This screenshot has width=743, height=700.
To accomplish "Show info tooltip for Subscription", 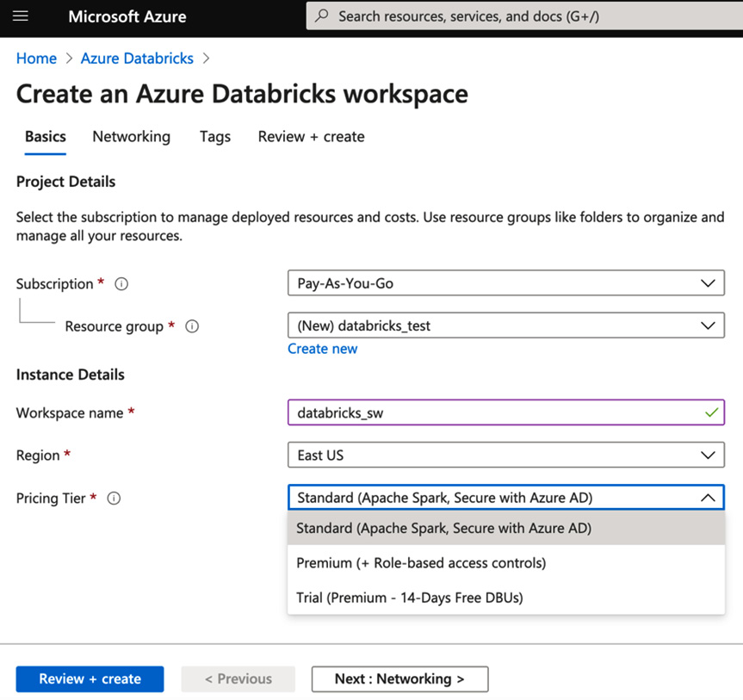I will click(x=121, y=284).
